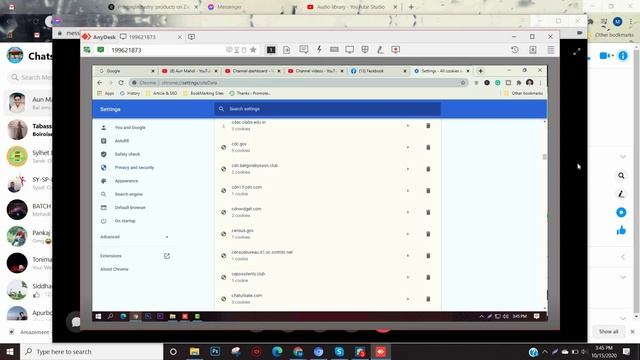Open Privacy and security settings
640x360 pixels.
[x=134, y=167]
